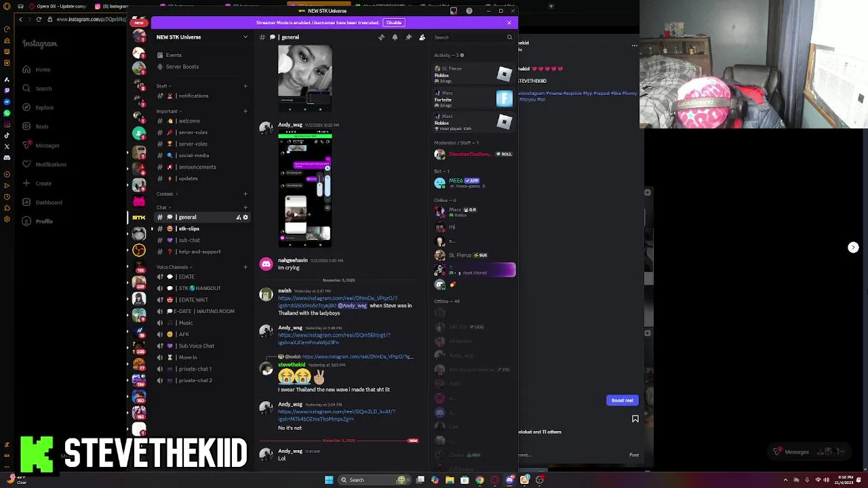Open the stk-clips channel

coord(202,228)
